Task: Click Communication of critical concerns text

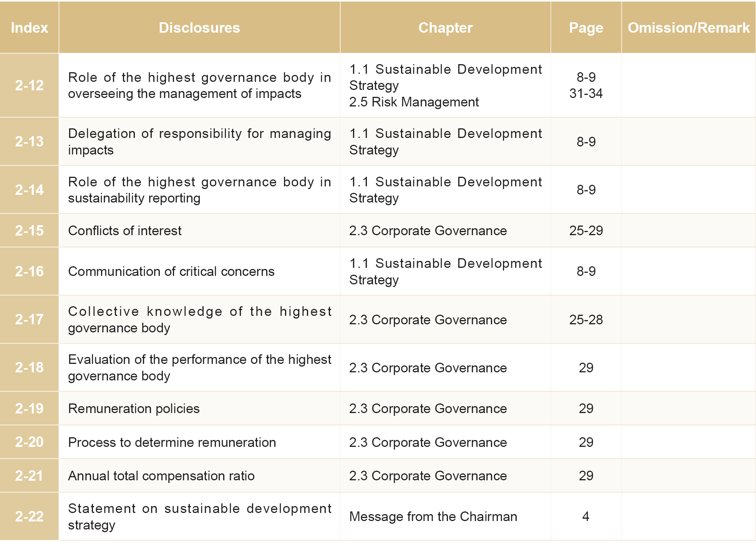Action: (171, 271)
